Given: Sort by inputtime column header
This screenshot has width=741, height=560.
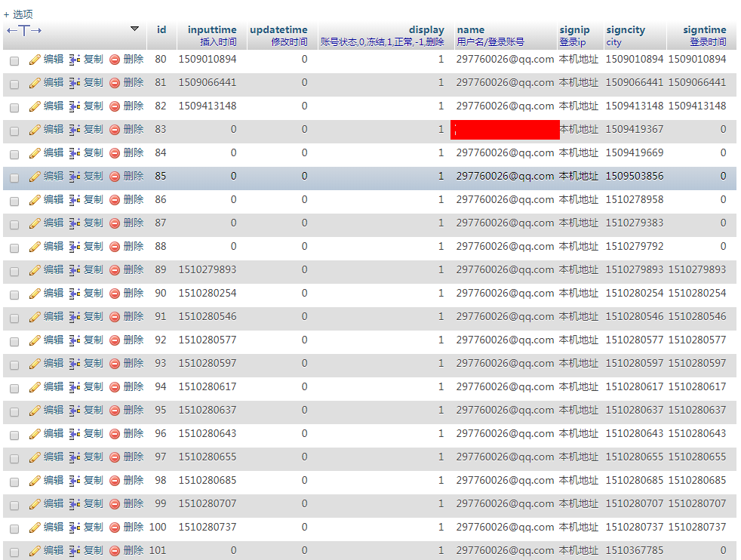Looking at the screenshot, I should (x=212, y=29).
